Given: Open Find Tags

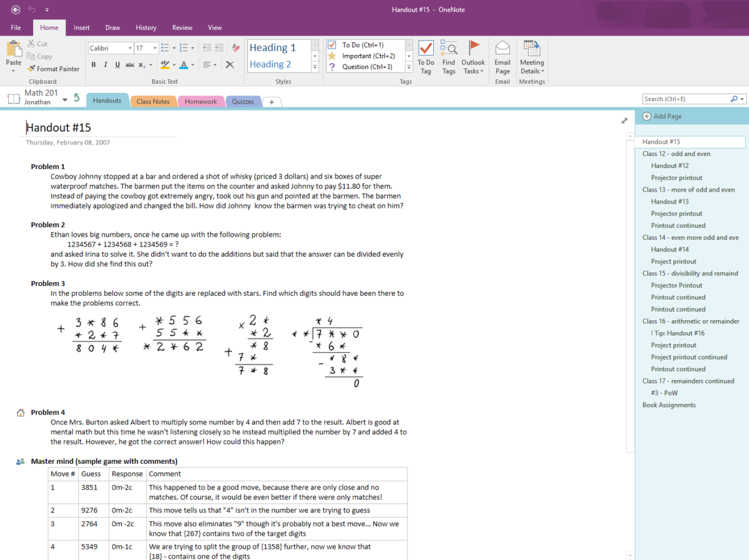Looking at the screenshot, I should 449,56.
